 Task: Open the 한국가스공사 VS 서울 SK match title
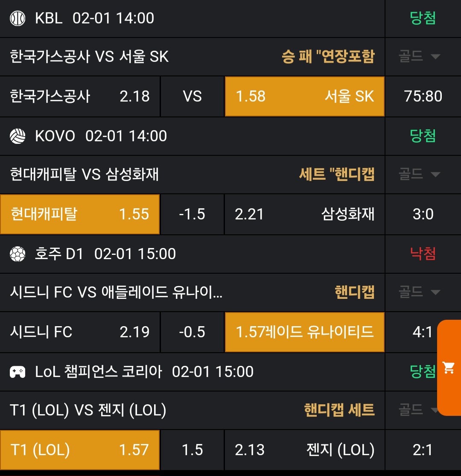tap(89, 56)
